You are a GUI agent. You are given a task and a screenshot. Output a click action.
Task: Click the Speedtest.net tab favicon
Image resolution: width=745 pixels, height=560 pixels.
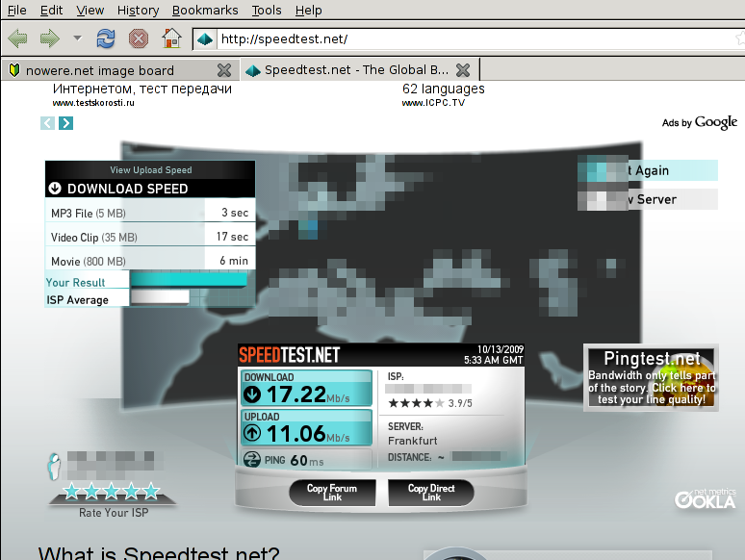pos(253,71)
